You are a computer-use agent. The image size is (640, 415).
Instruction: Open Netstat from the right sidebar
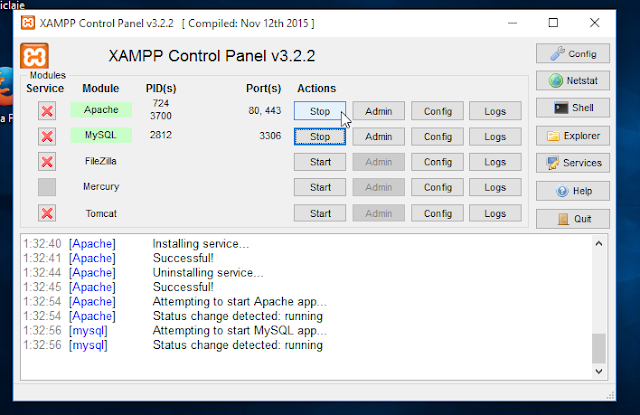573,80
